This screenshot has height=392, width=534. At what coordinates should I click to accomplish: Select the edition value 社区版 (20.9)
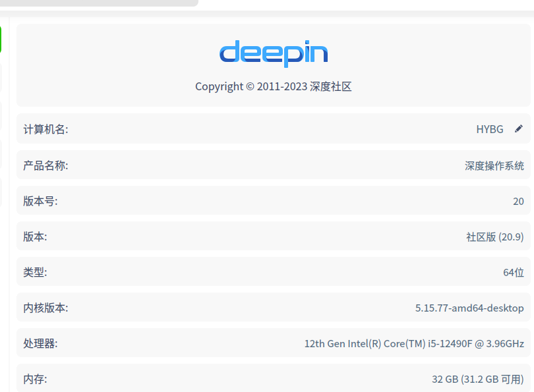[x=495, y=237]
